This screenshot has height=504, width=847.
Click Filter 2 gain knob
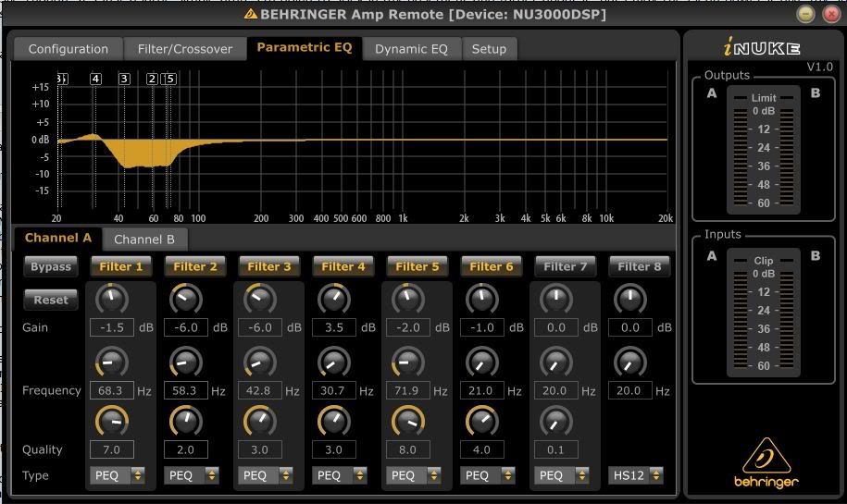pyautogui.click(x=186, y=299)
